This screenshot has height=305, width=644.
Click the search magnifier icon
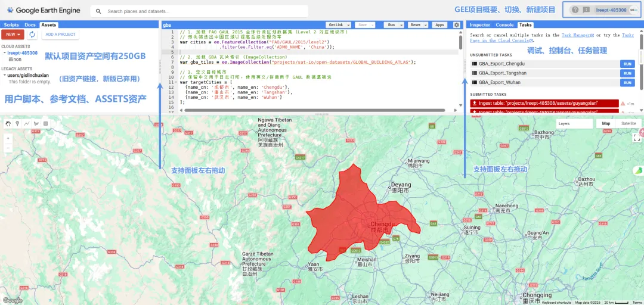98,11
